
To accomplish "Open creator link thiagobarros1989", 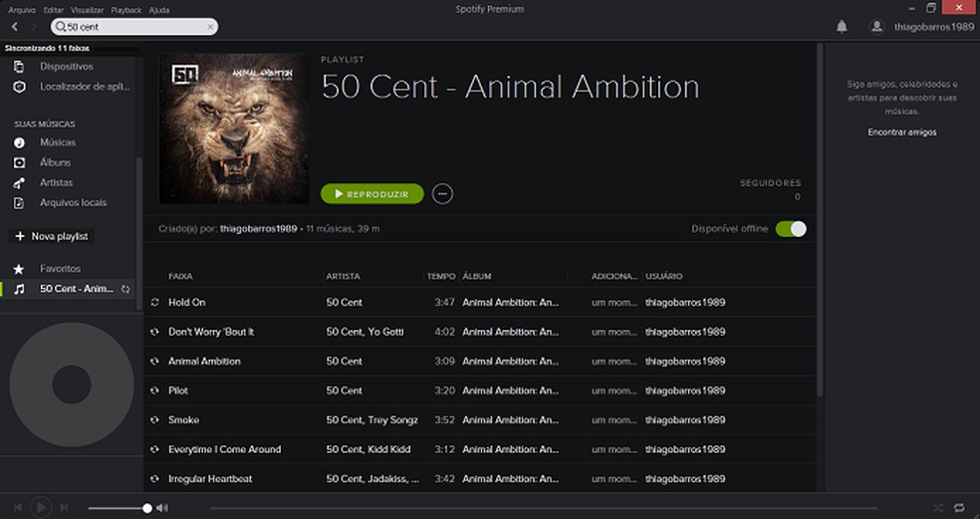I will point(258,229).
